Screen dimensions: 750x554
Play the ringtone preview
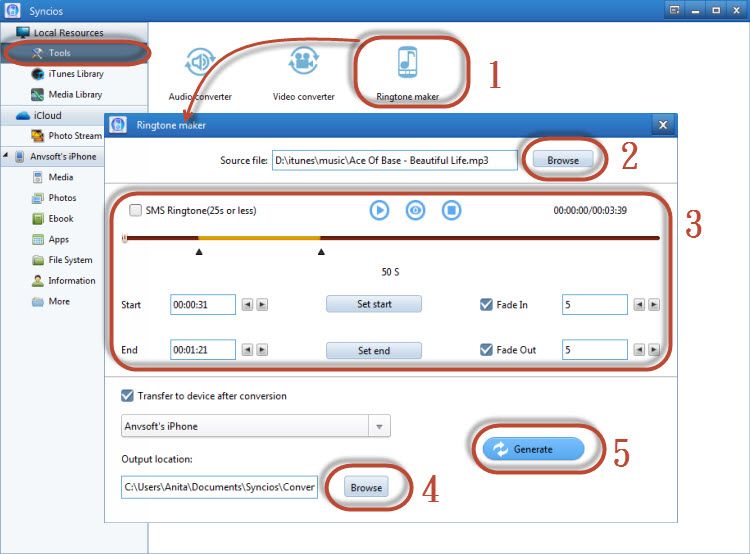(x=379, y=211)
